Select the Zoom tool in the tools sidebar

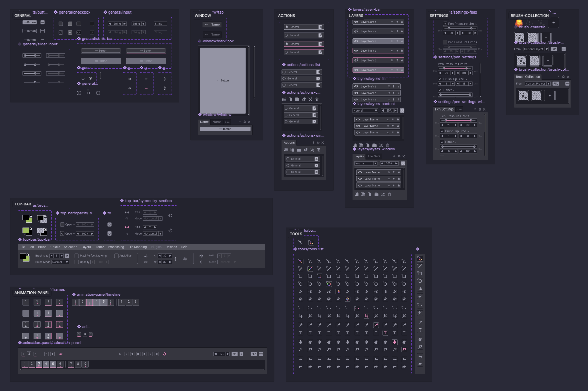pos(420,347)
